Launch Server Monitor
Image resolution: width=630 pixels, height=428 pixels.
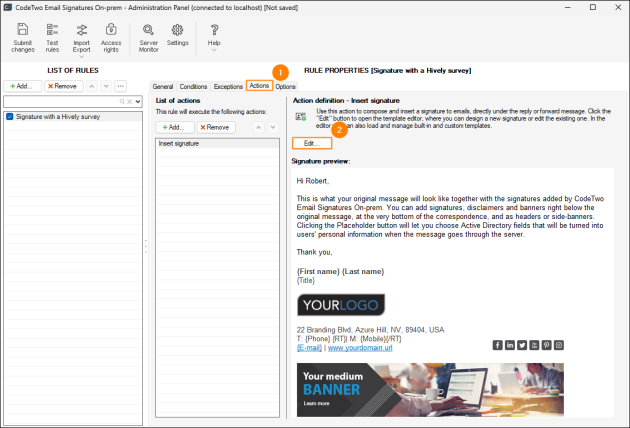tap(148, 37)
